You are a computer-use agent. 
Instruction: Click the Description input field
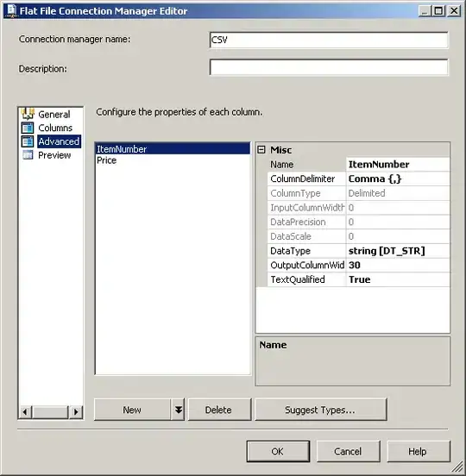[x=329, y=67]
